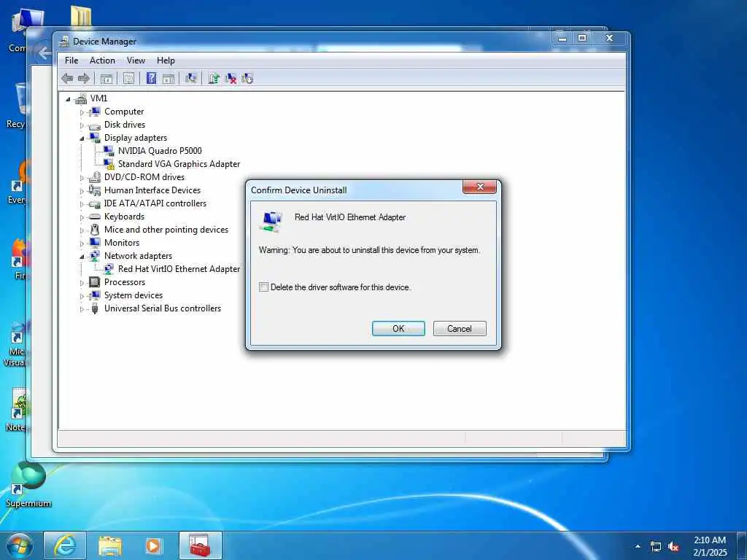Click the muted volume tray icon
Viewport: 747px width, 560px height.
pos(673,547)
